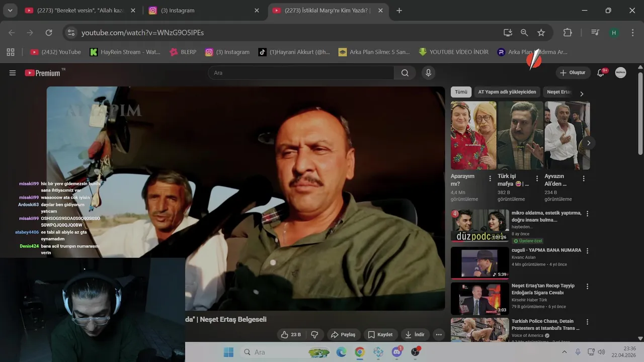Select the İstiklal Marşı'nı Kim Yazdı tab
This screenshot has height=362, width=644.
(x=327, y=11)
